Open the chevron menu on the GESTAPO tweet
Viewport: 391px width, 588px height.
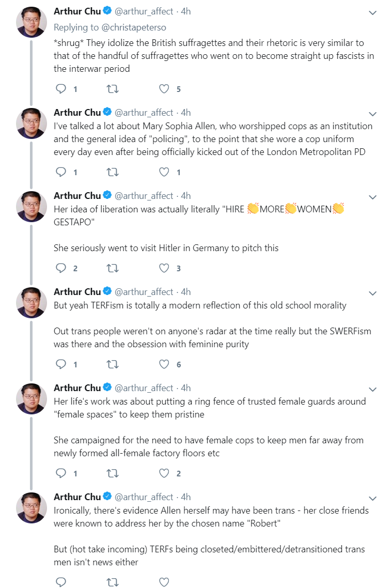pyautogui.click(x=372, y=197)
